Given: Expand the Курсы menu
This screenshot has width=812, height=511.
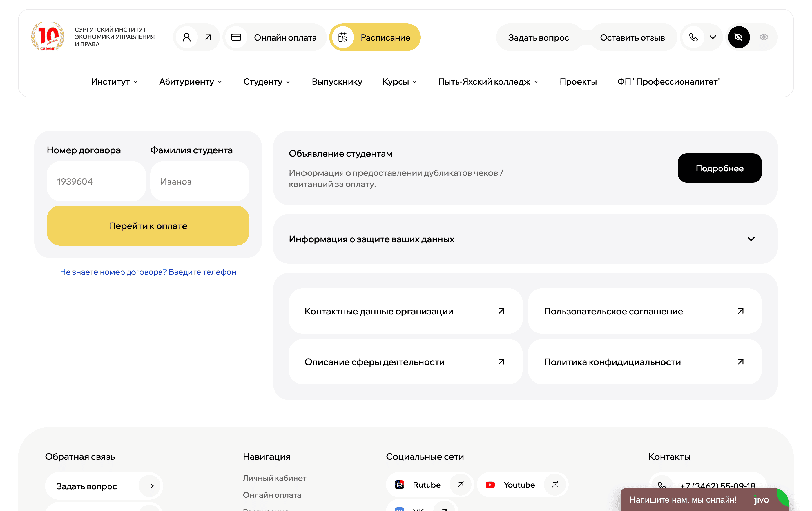Looking at the screenshot, I should click(400, 82).
